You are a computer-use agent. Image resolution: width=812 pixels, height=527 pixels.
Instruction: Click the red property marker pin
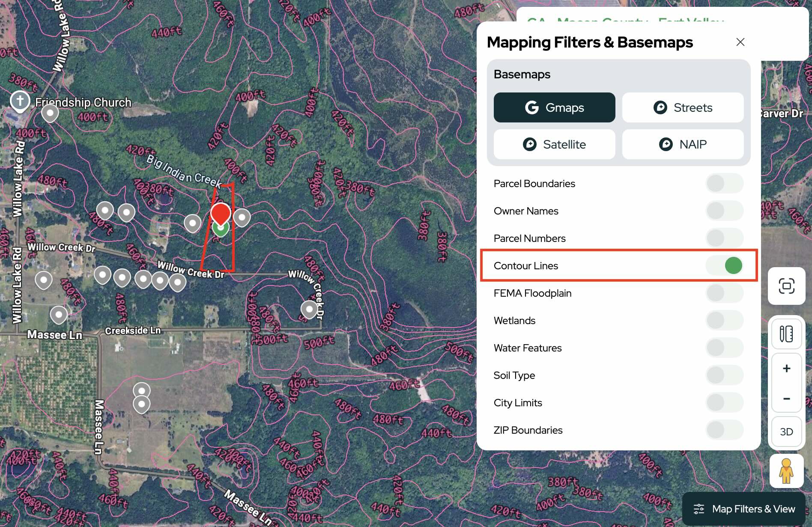(x=221, y=214)
